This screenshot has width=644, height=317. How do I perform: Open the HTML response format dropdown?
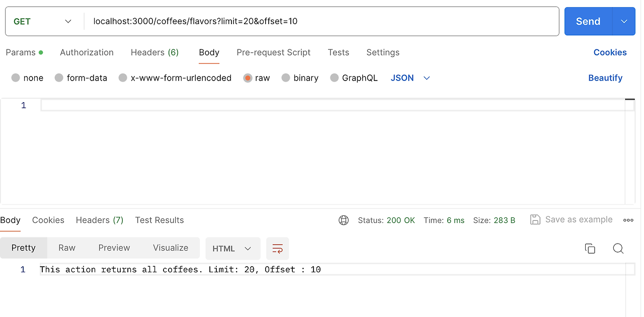[x=232, y=249]
